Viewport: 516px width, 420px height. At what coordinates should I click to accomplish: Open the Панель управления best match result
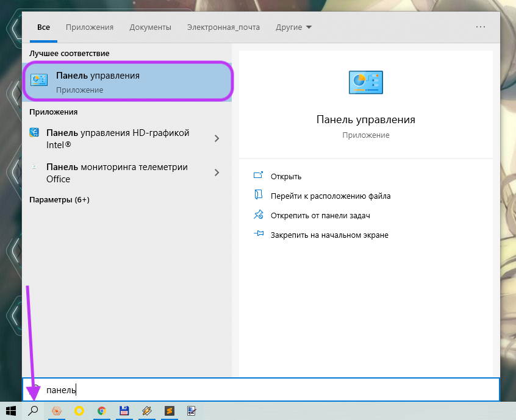[127, 81]
